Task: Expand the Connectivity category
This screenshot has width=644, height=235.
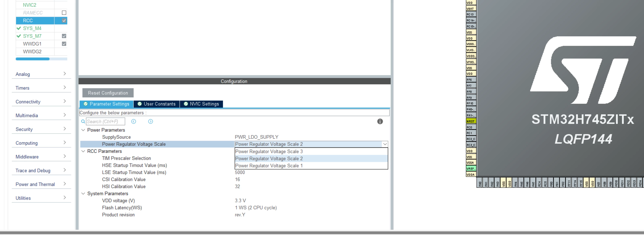Action: pyautogui.click(x=41, y=101)
